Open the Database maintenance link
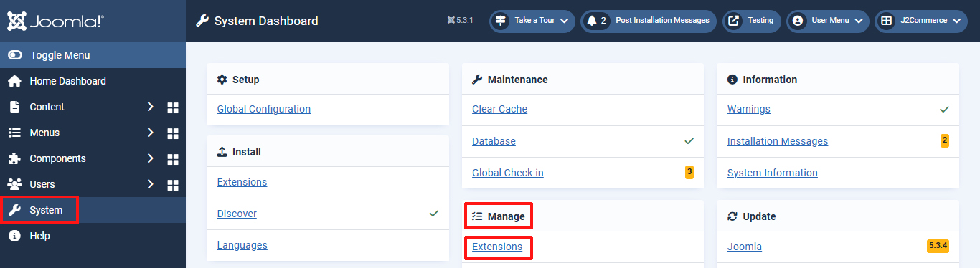This screenshot has width=980, height=268. pyautogui.click(x=494, y=141)
